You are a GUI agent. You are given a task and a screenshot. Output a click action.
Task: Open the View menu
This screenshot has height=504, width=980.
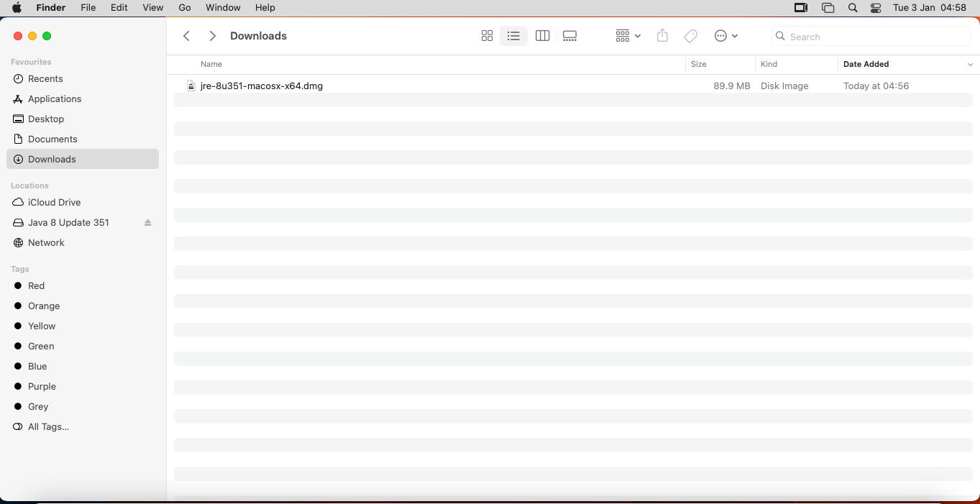coord(152,8)
